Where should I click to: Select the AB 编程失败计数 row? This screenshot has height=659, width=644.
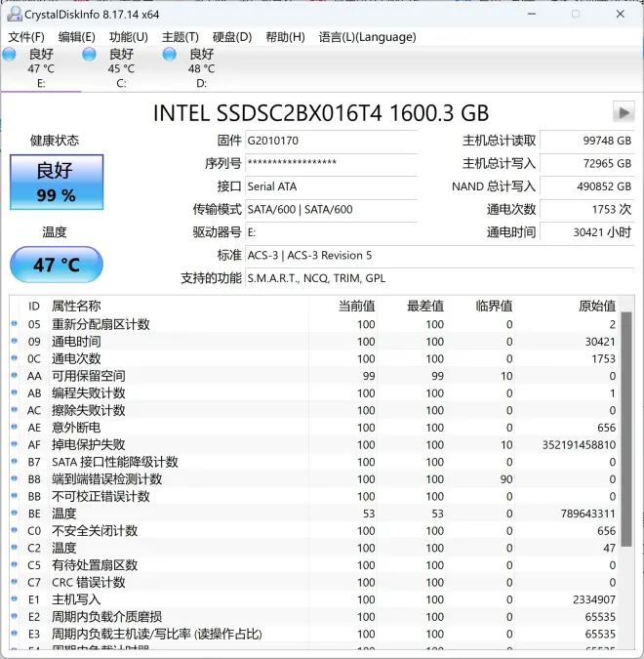[314, 393]
